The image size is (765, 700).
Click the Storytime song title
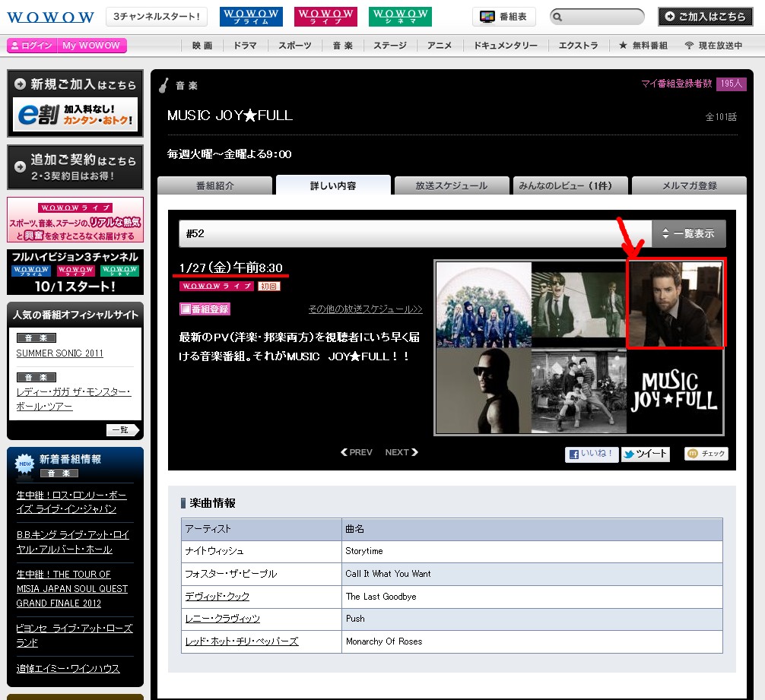(x=364, y=551)
